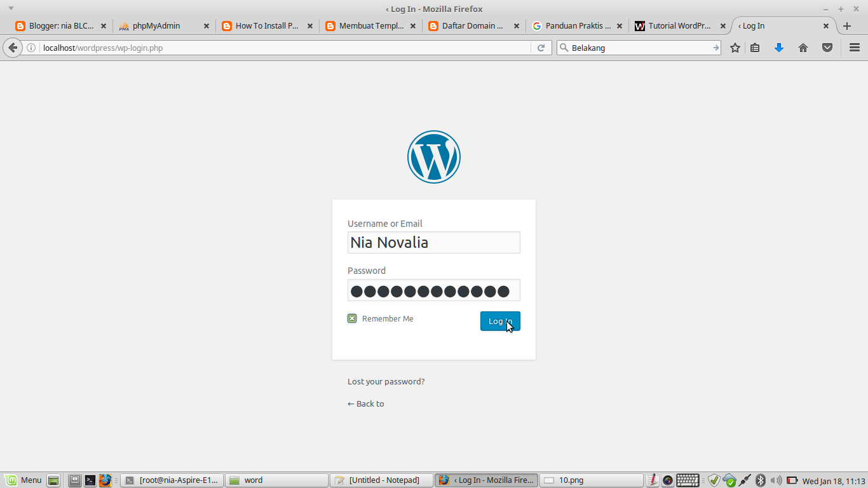Bookmark this page with the star icon
This screenshot has height=488, width=868.
[735, 48]
